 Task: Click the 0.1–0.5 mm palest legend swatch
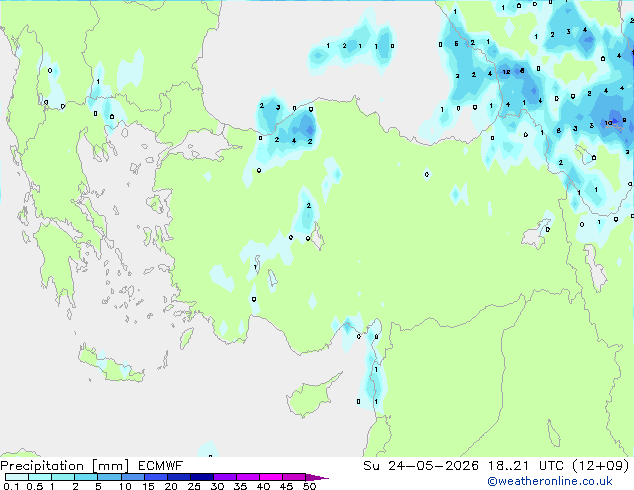[17, 477]
